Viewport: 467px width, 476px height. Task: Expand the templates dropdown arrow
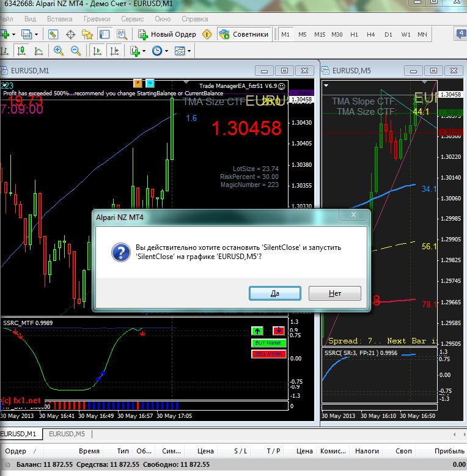point(189,51)
